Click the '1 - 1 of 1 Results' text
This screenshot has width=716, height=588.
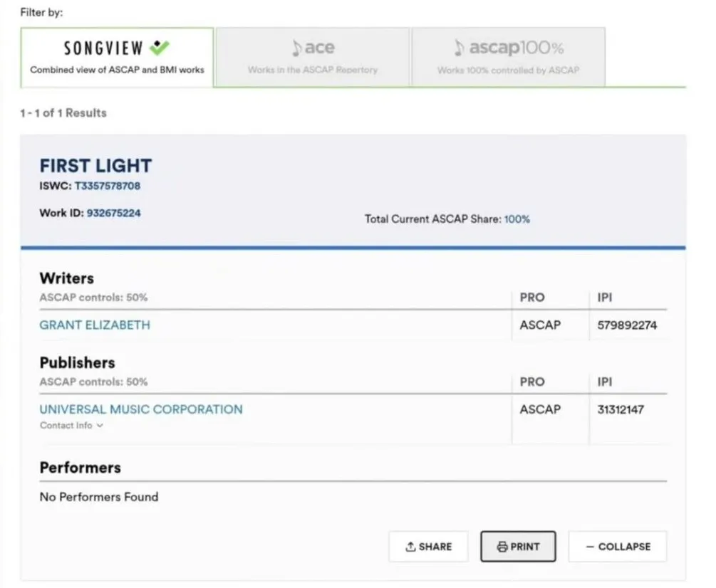click(x=63, y=113)
